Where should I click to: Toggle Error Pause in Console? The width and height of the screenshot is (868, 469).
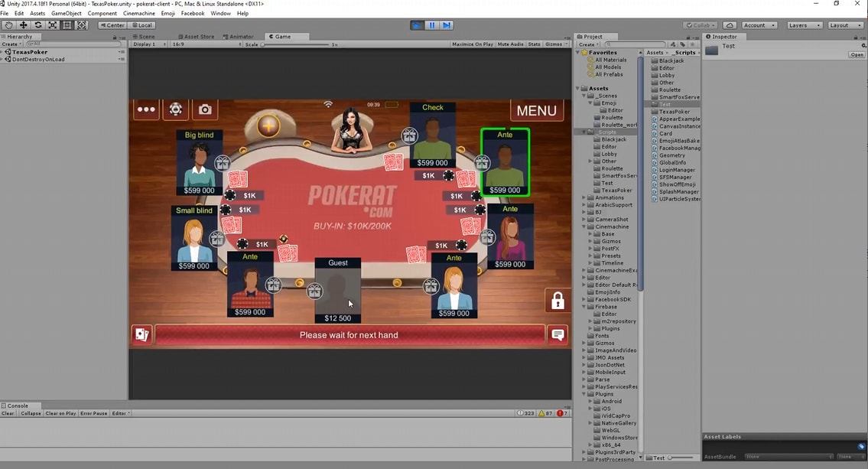(x=93, y=413)
